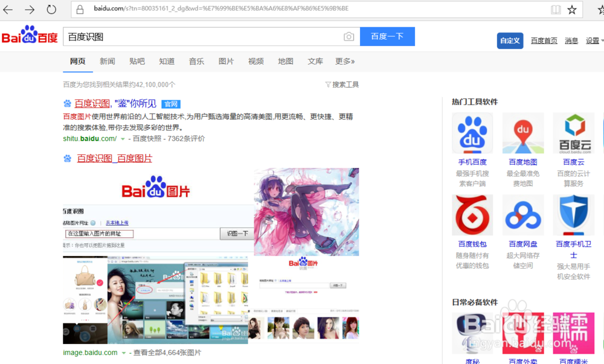Image resolution: width=604 pixels, height=364 pixels.
Task: Add this page to favorites with the star icon
Action: coord(572,10)
